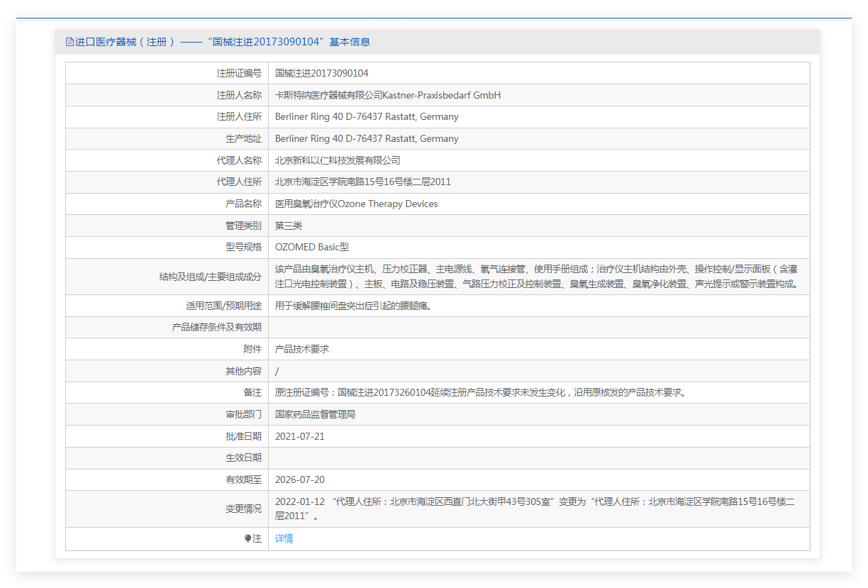The height and width of the screenshot is (588, 868).
Task: Click the 型号规格 label
Action: click(243, 247)
